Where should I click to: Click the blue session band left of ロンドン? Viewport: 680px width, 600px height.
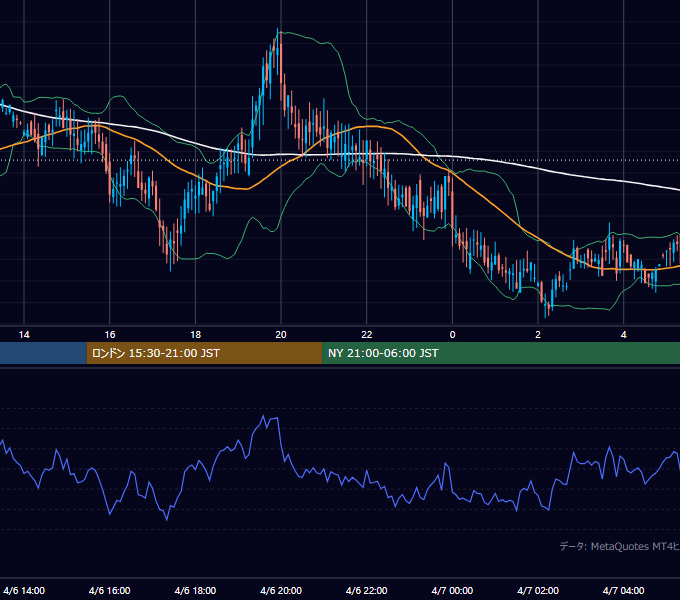pyautogui.click(x=43, y=353)
